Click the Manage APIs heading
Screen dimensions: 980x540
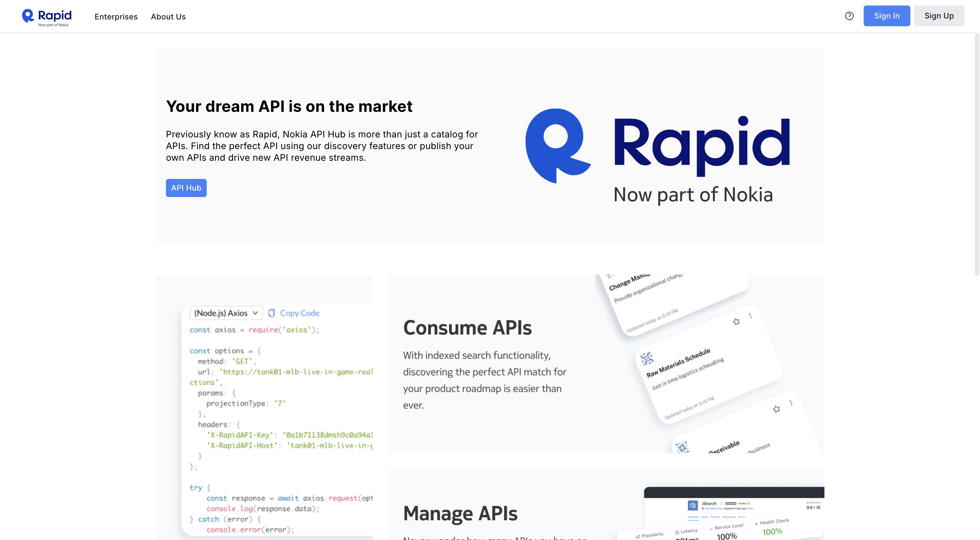pyautogui.click(x=460, y=513)
